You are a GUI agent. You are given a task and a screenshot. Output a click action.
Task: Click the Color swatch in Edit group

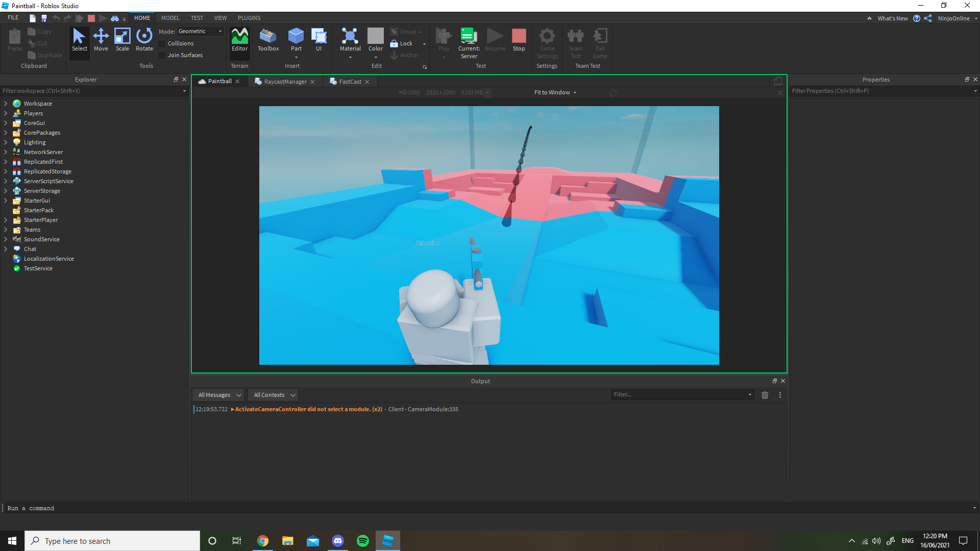point(376,36)
